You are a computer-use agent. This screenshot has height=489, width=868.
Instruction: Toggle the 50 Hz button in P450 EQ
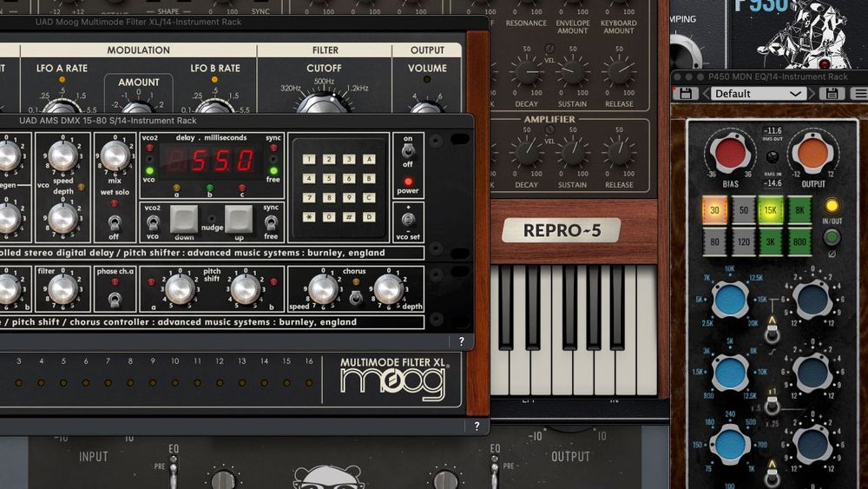click(744, 210)
